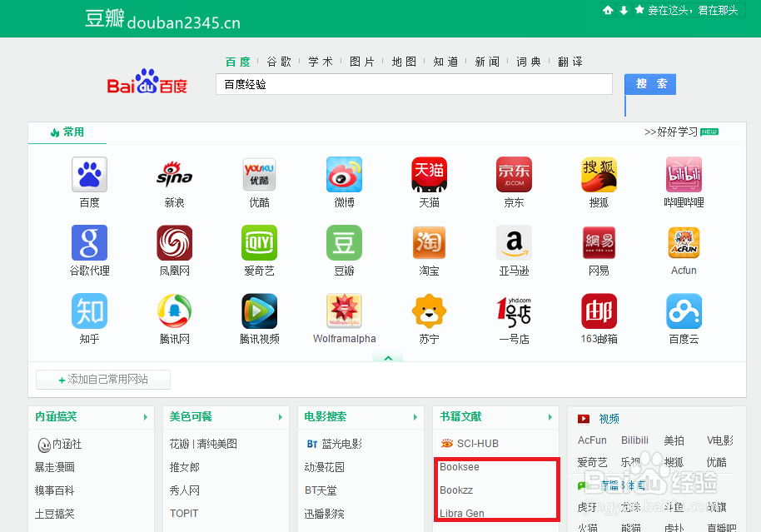This screenshot has height=532, width=761.
Task: Open the Douban icon
Action: coord(344,243)
